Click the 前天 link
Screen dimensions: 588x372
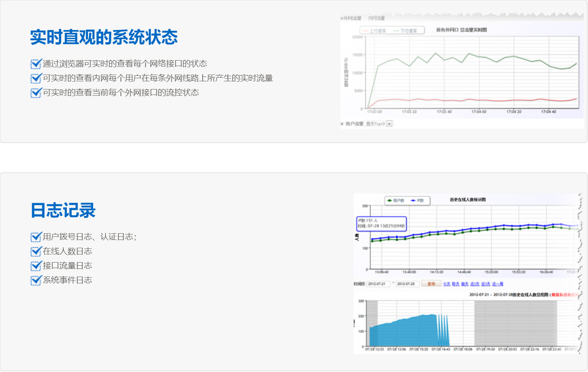(x=465, y=284)
